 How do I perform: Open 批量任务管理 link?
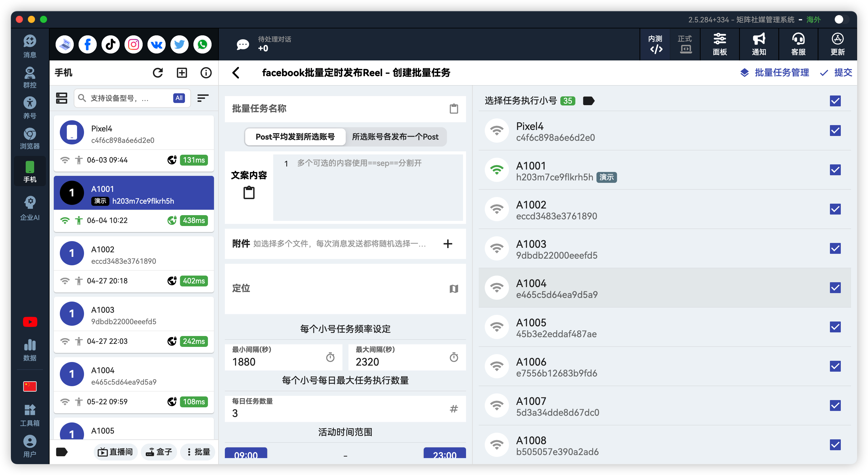click(x=774, y=73)
